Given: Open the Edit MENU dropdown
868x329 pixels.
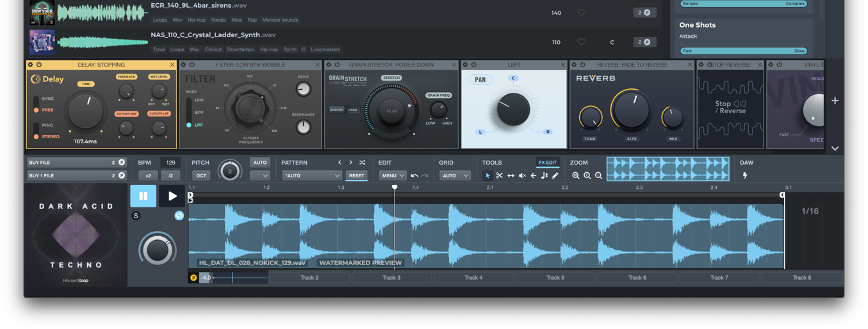Looking at the screenshot, I should 392,175.
